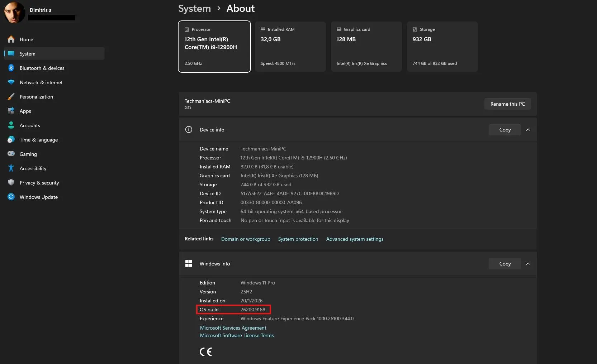This screenshot has height=364, width=597.
Task: Open Home from the sidebar via its house icon
Action: [11, 39]
